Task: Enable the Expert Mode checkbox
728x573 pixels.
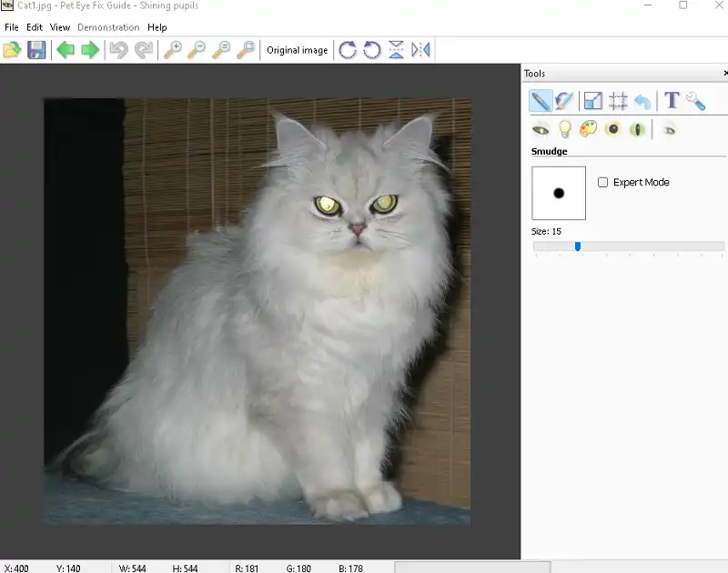Action: coord(602,182)
